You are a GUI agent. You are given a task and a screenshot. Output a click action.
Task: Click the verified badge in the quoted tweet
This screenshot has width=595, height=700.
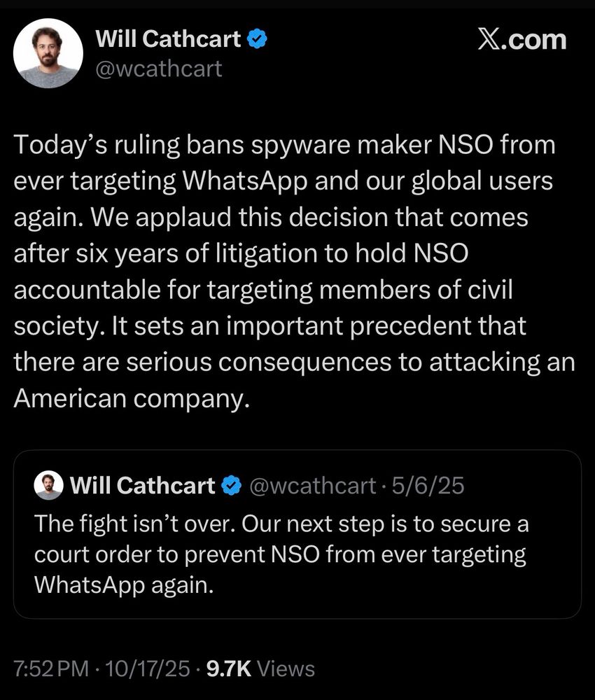[230, 485]
